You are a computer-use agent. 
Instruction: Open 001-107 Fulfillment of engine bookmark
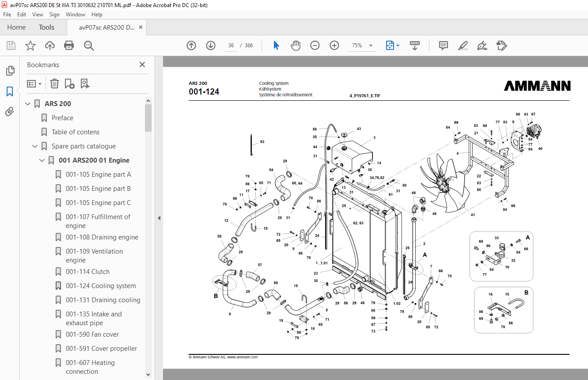click(x=98, y=221)
